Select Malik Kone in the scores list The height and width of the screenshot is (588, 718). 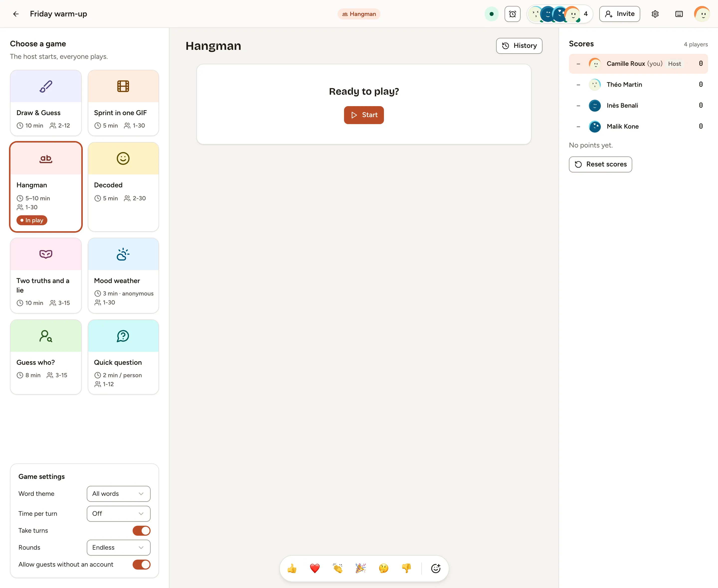click(x=638, y=127)
